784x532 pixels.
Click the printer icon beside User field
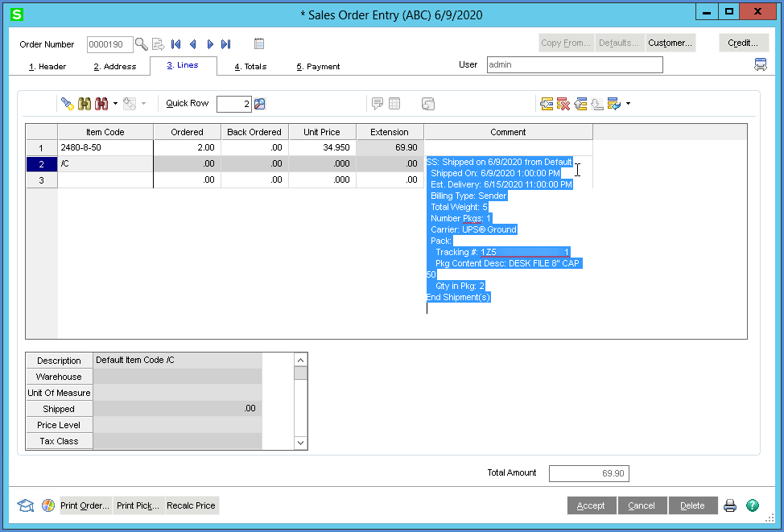click(761, 64)
